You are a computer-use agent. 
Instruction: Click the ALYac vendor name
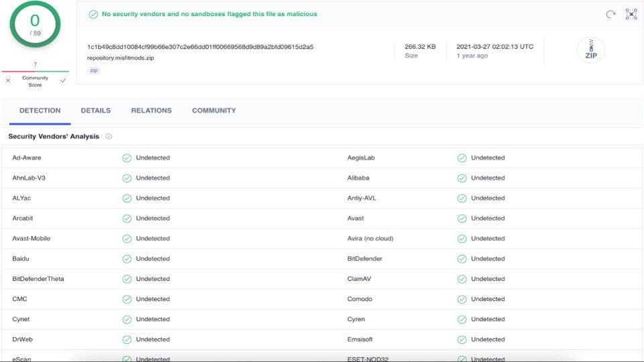(x=21, y=198)
